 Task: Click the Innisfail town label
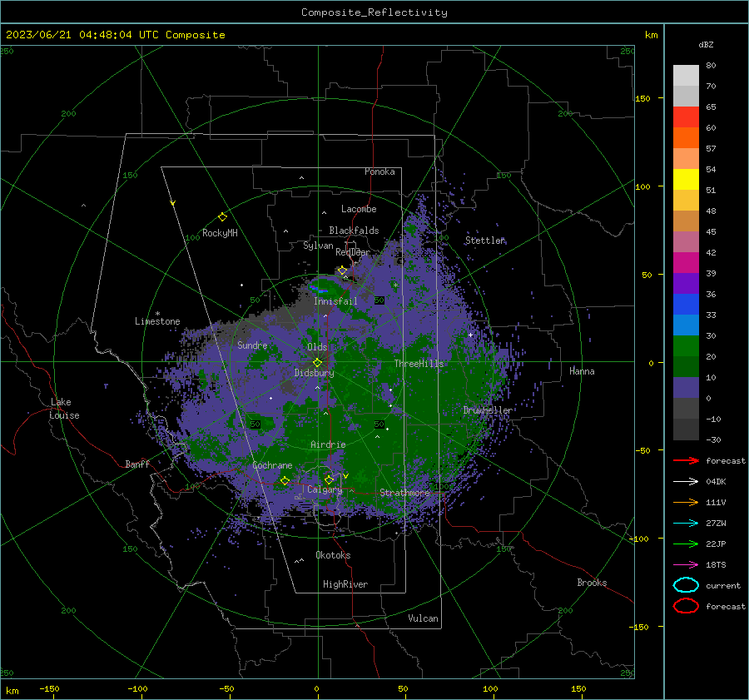click(x=335, y=301)
